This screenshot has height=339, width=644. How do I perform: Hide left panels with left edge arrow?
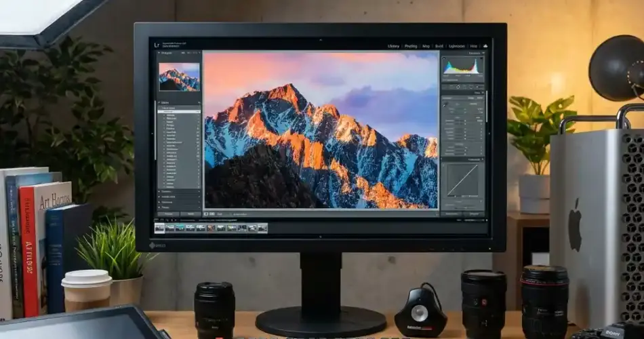coord(152,134)
